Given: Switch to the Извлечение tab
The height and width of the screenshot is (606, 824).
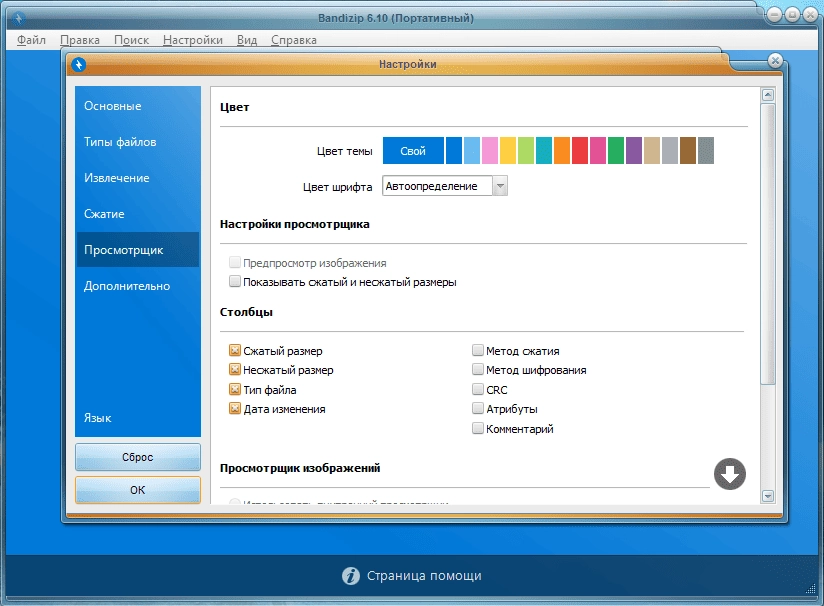Looking at the screenshot, I should [138, 178].
